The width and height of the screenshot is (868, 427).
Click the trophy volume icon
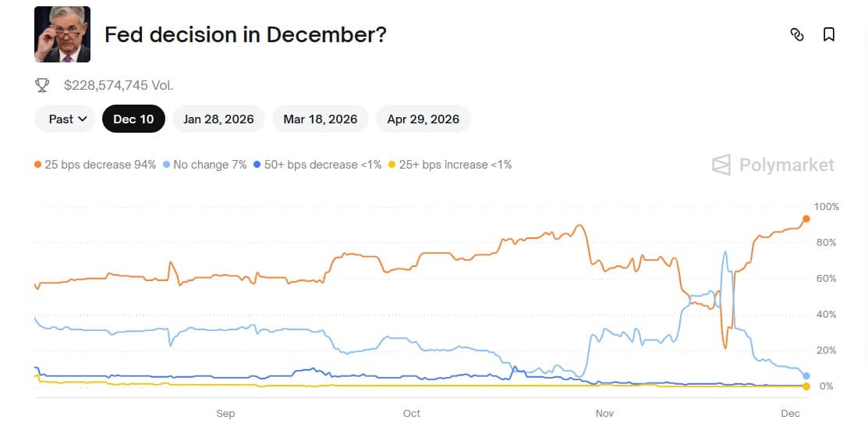[42, 85]
